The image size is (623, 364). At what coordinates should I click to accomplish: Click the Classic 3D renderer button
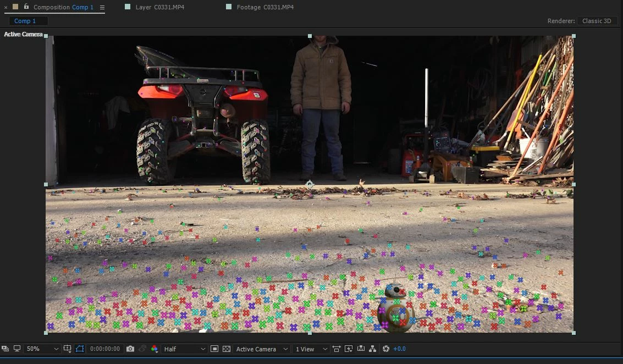(x=597, y=21)
